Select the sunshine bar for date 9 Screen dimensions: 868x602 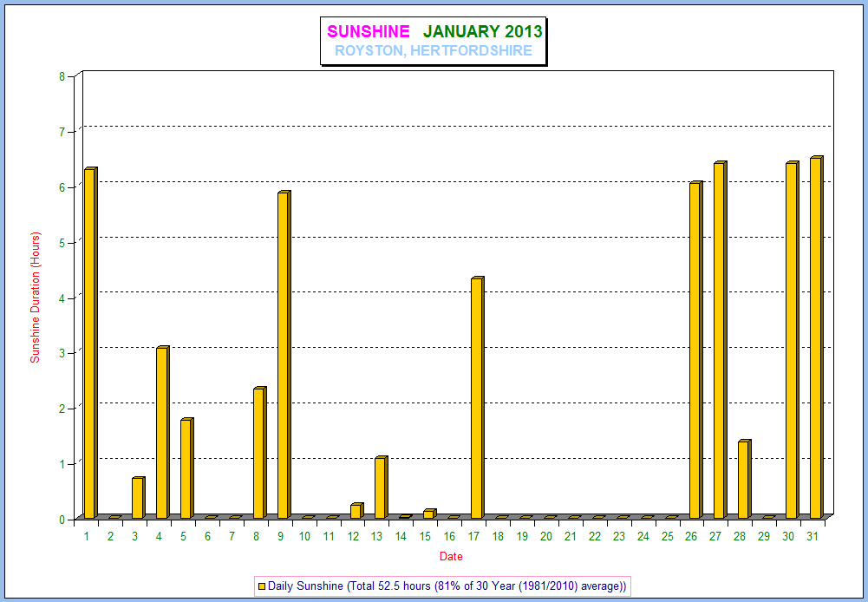(284, 355)
